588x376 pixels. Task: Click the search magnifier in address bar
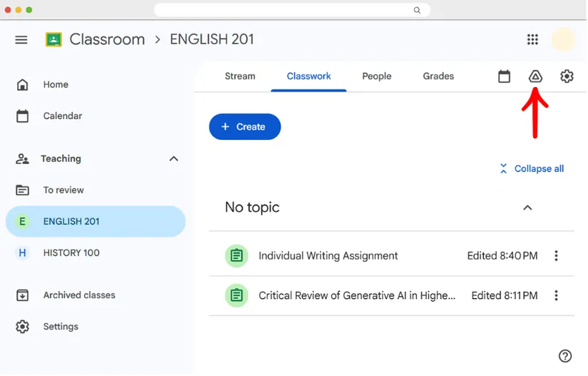pyautogui.click(x=417, y=10)
